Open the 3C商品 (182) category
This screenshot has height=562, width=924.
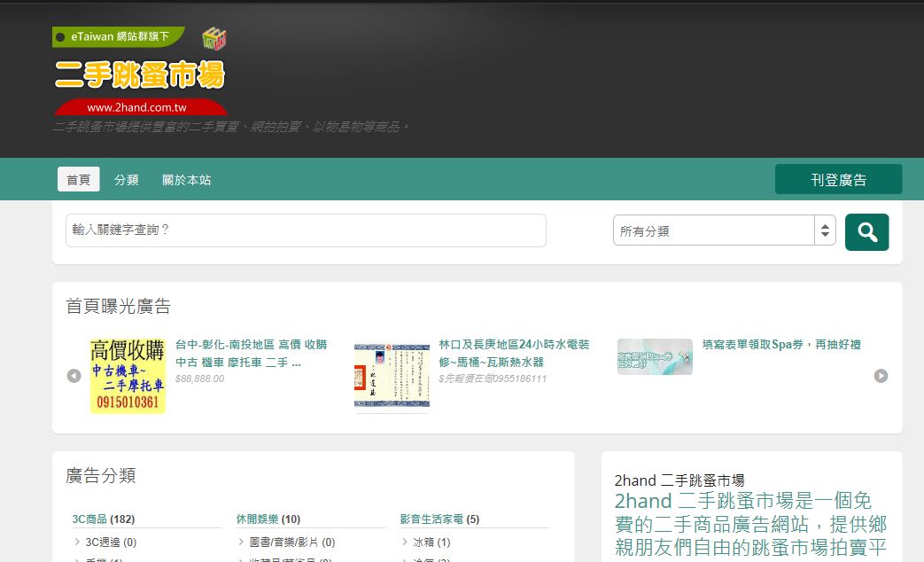103,519
